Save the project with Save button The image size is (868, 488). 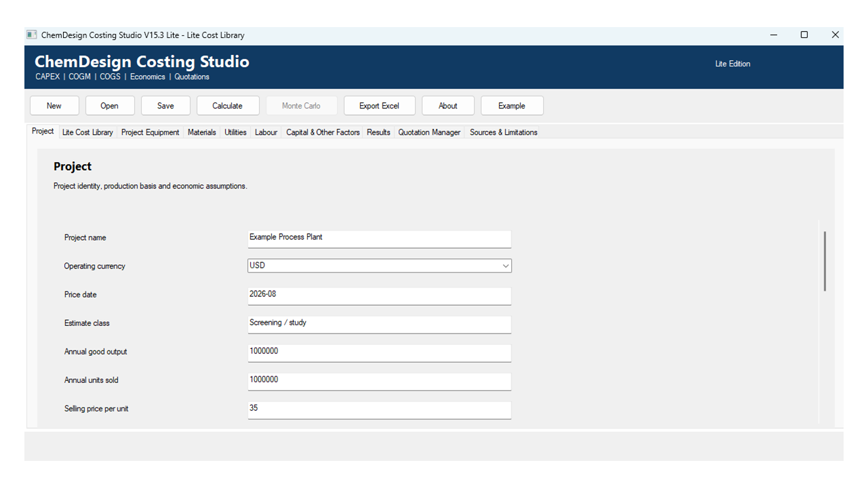coord(165,106)
